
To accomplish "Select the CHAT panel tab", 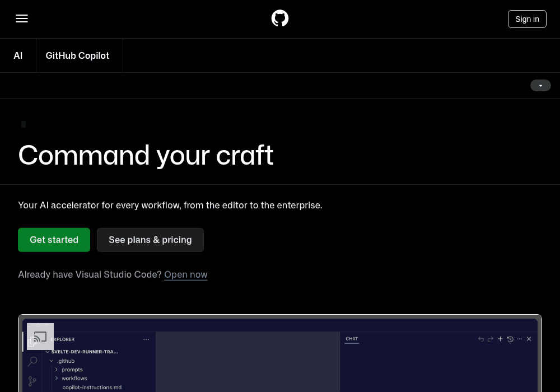I will (352, 339).
